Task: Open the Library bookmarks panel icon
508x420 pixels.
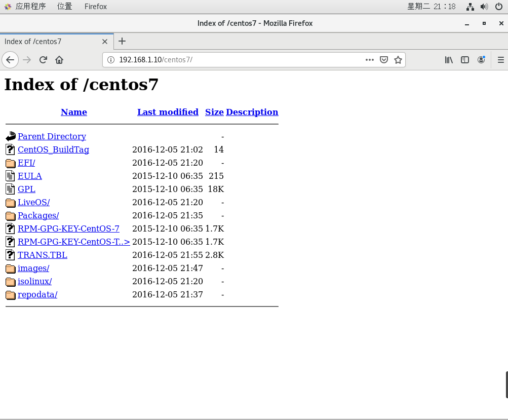Action: point(449,60)
